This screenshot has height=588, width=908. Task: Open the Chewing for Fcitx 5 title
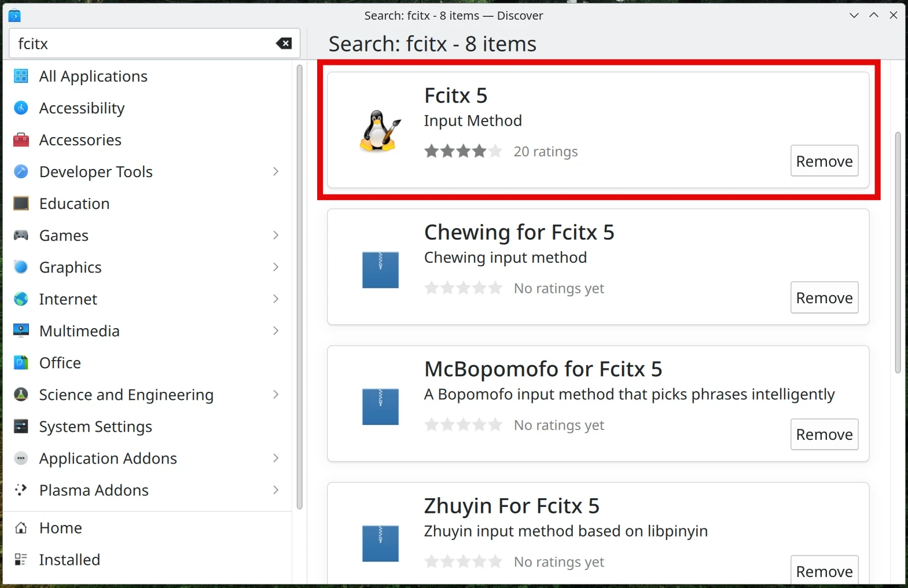click(x=519, y=232)
